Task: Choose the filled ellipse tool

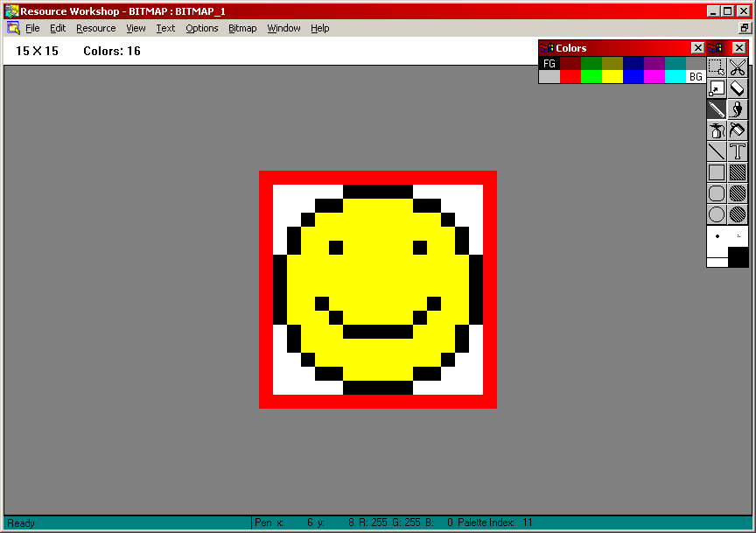Action: [738, 214]
